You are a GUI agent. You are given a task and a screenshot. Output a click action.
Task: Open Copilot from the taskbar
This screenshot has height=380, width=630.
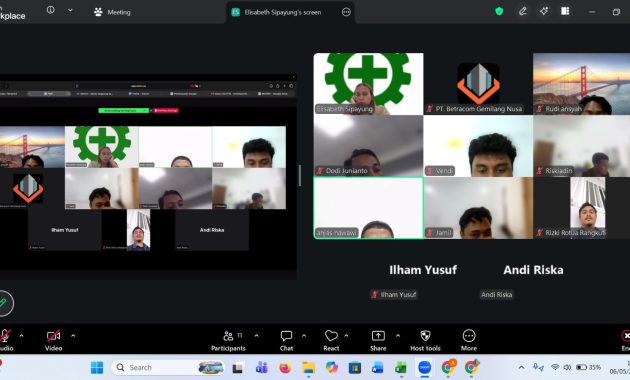pos(331,368)
